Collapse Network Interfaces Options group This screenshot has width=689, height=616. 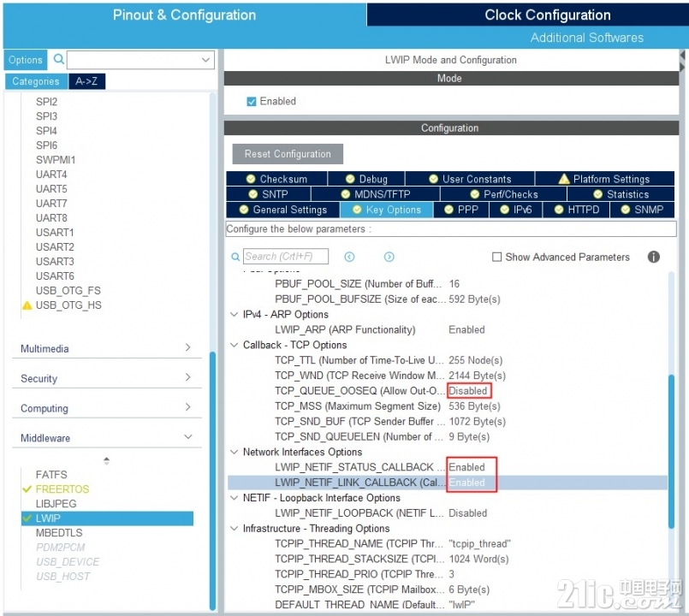(x=235, y=452)
